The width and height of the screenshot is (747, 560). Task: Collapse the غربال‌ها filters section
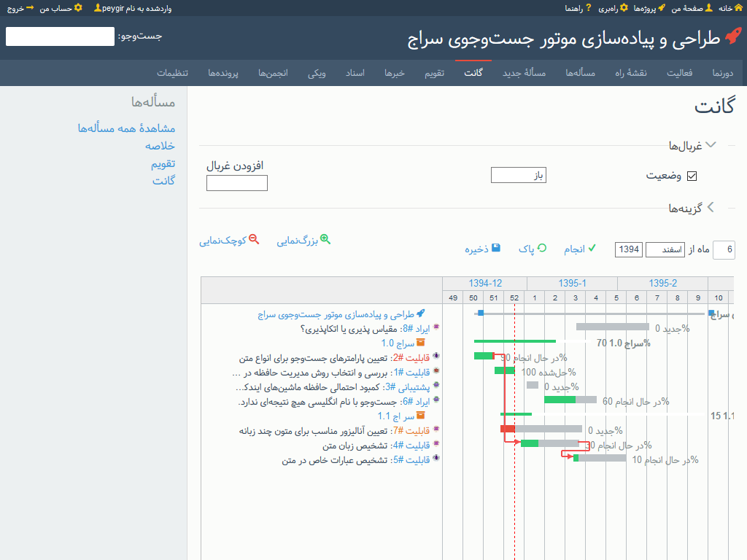pos(711,145)
